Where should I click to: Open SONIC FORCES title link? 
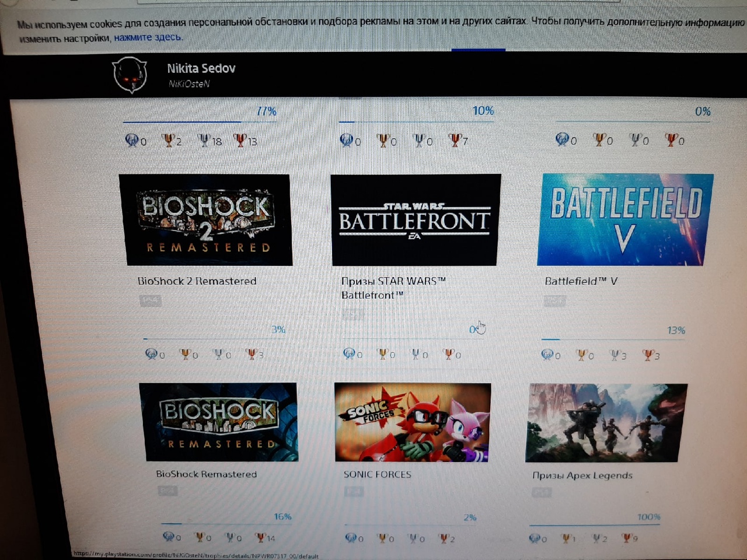click(x=378, y=474)
